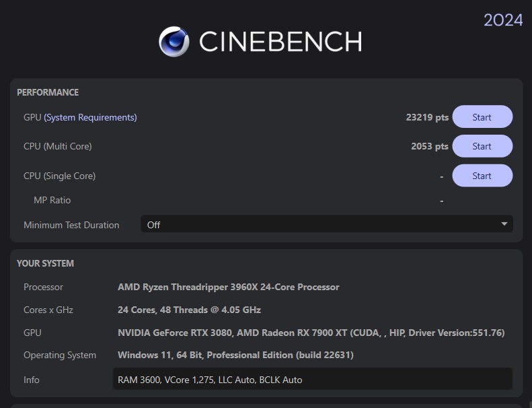The height and width of the screenshot is (408, 532).
Task: Click the 23219 pts GPU score
Action: click(426, 117)
